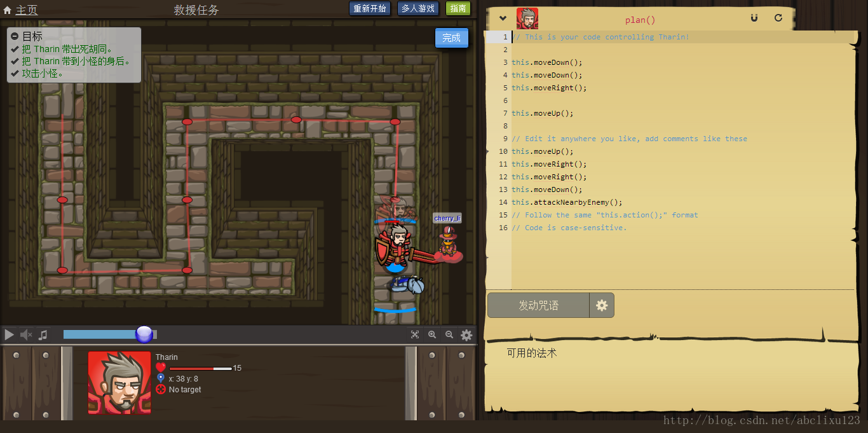Image resolution: width=868 pixels, height=433 pixels.
Task: Click line number 13 in gutter
Action: 503,189
